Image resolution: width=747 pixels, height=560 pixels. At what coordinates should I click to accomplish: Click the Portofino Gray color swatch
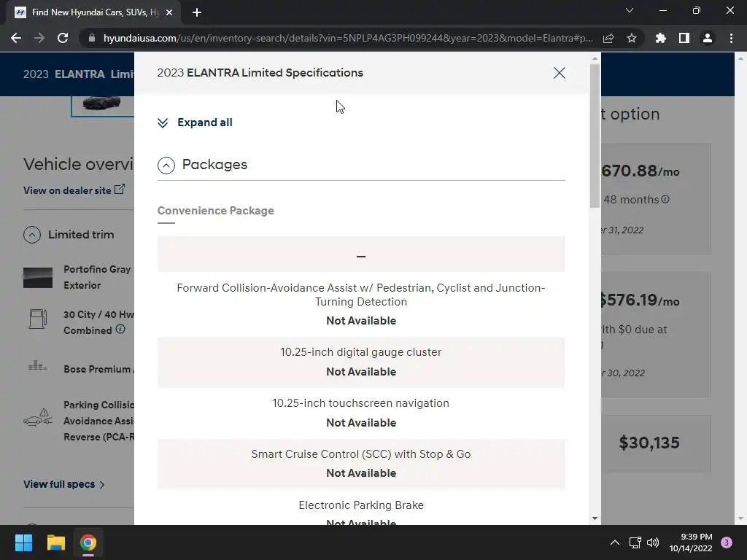[38, 278]
